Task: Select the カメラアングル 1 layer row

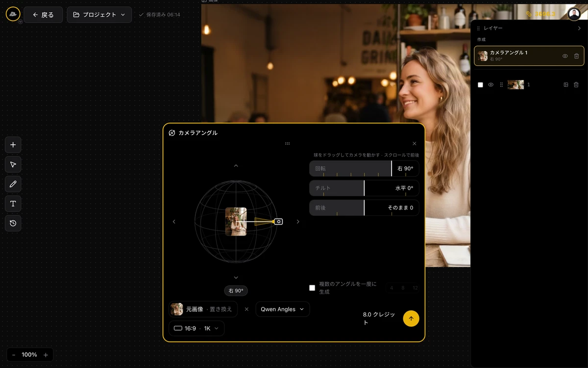Action: point(529,56)
